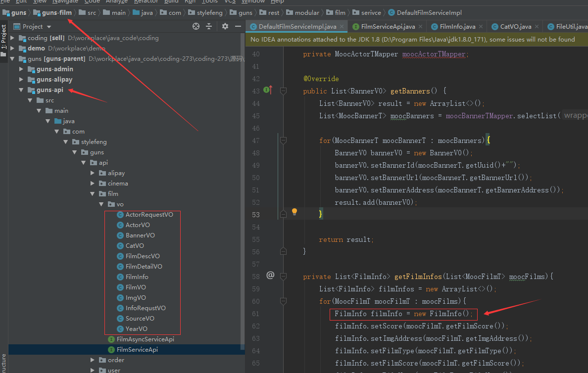Expand the guns-admin module
The width and height of the screenshot is (588, 373).
tap(21, 69)
